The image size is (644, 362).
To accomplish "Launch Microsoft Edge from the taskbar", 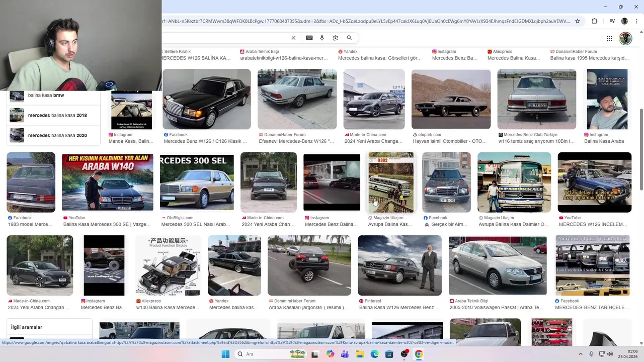I will (x=374, y=354).
